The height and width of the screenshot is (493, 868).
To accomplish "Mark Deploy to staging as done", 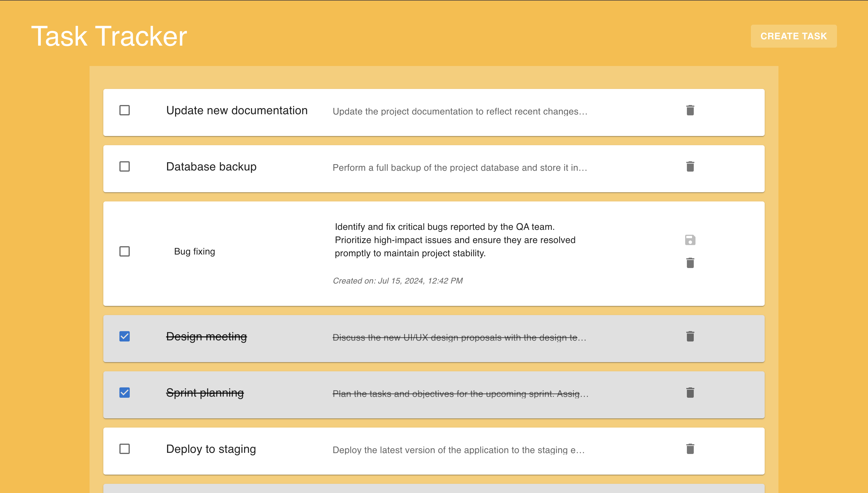I will coord(125,449).
